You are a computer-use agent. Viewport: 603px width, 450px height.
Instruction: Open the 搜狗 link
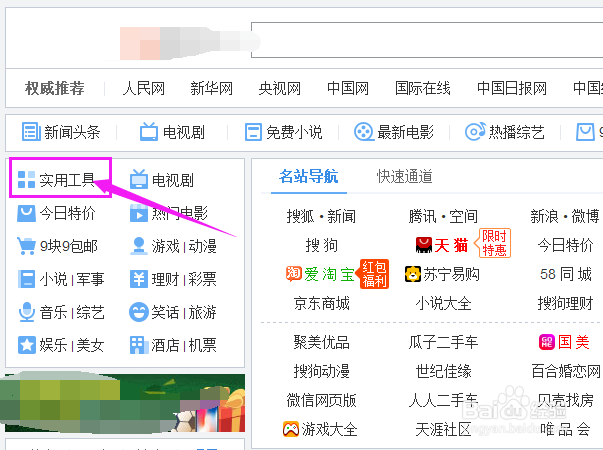321,245
